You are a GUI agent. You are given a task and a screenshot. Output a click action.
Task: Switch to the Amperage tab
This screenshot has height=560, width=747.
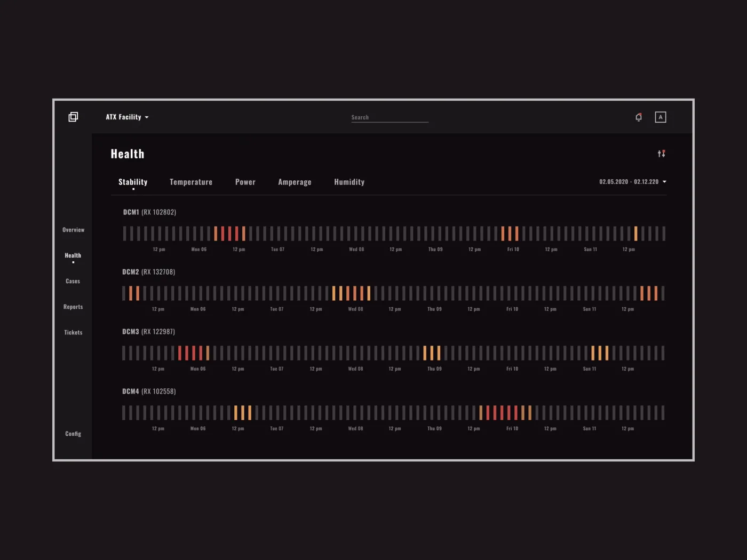pos(295,182)
